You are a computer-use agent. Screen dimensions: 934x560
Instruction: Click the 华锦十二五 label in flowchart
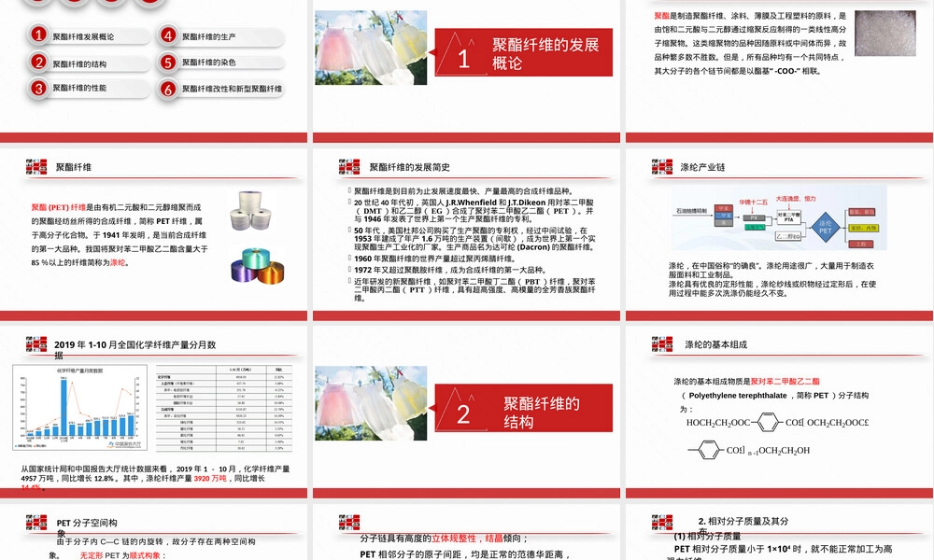coord(754,203)
